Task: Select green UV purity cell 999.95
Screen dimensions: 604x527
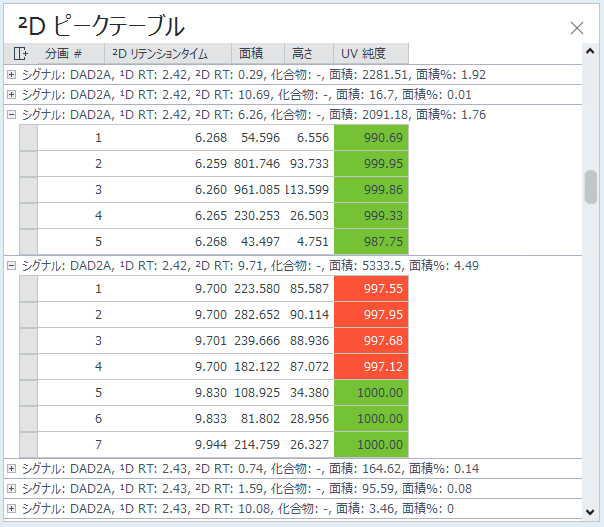Action: [x=371, y=164]
